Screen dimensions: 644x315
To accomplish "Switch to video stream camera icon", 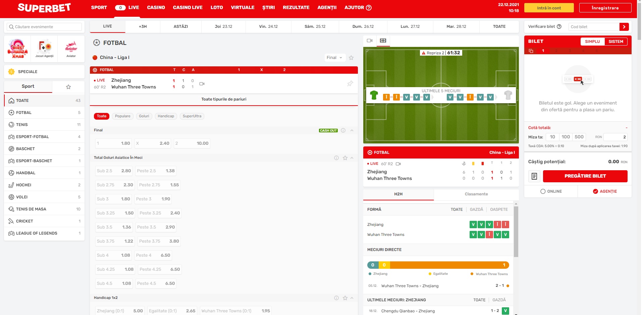I will [370, 41].
